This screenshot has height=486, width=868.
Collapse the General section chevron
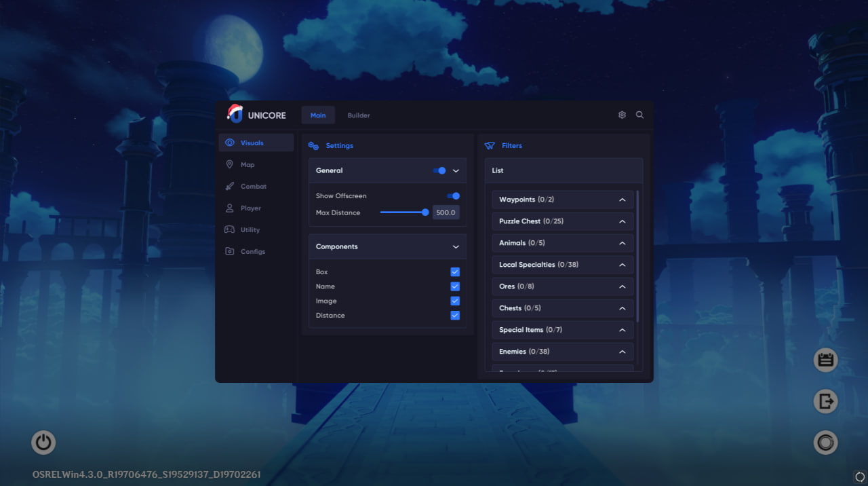(456, 171)
